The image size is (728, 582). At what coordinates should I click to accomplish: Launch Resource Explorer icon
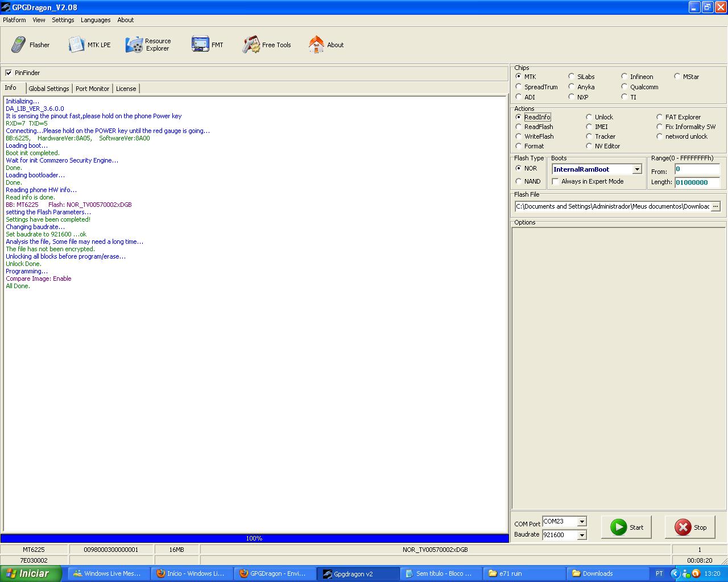(134, 44)
